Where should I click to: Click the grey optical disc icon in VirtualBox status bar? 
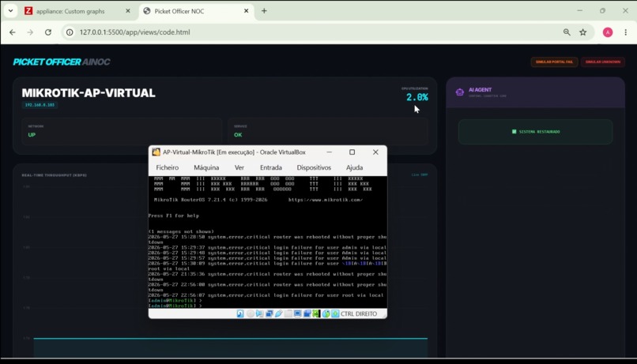tap(251, 313)
